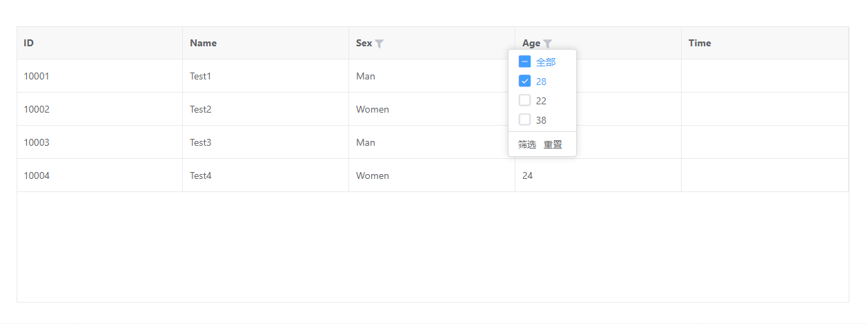Select the Test3 name cell
This screenshot has width=868, height=324.
point(201,142)
